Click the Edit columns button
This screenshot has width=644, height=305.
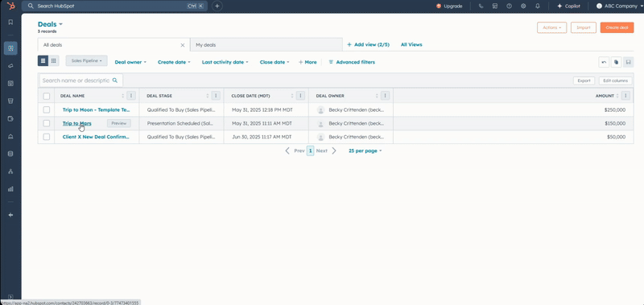tap(615, 80)
